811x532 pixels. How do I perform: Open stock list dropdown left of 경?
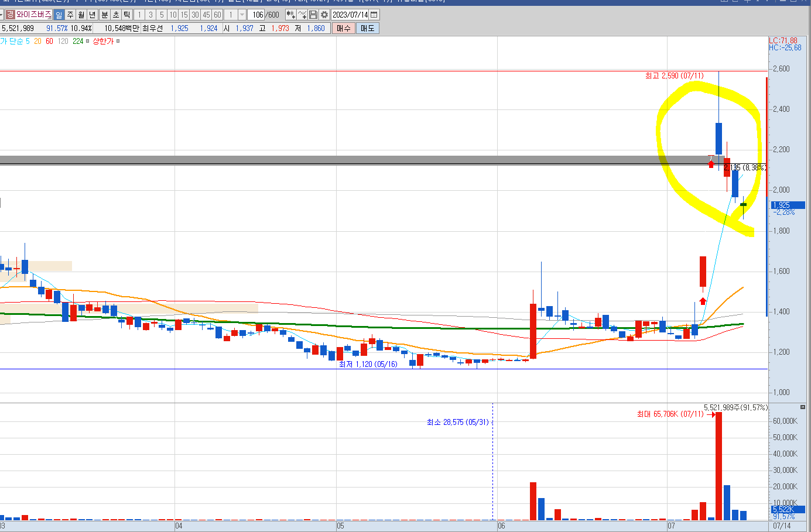tap(2, 15)
